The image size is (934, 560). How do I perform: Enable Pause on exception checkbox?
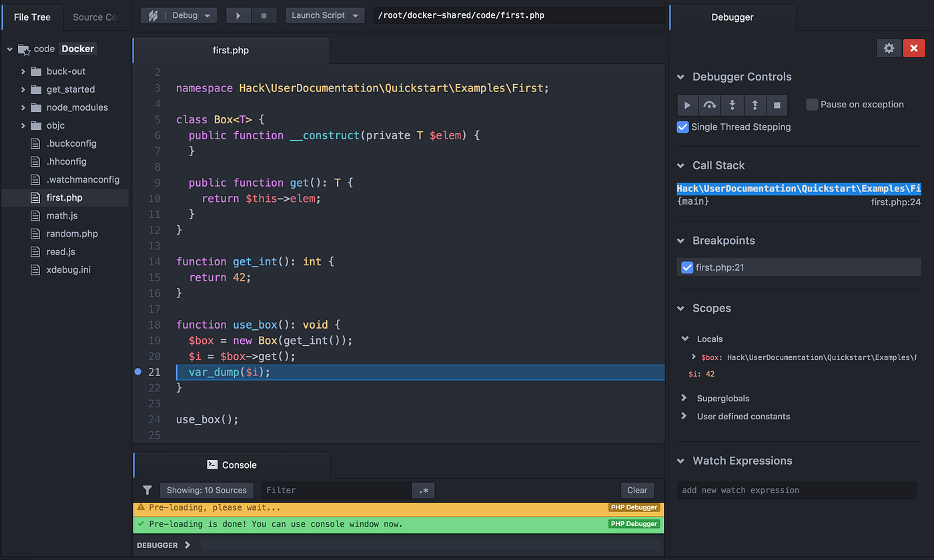click(x=812, y=105)
